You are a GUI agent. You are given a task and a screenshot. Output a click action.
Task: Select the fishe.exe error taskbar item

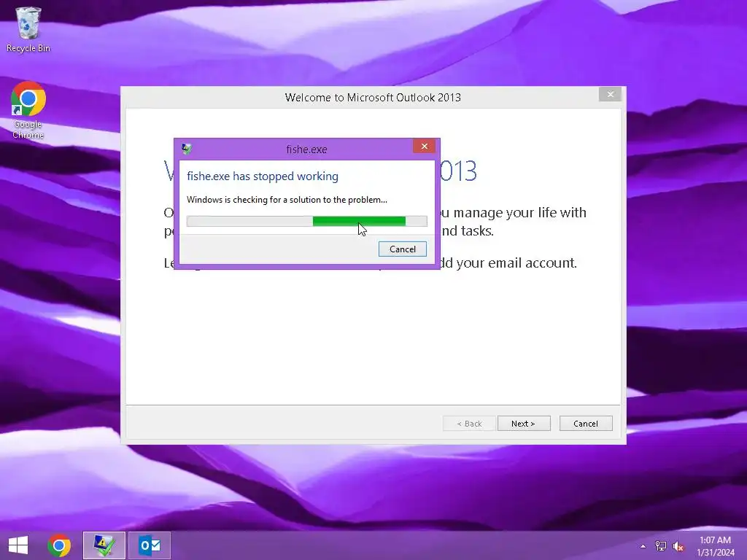point(104,545)
